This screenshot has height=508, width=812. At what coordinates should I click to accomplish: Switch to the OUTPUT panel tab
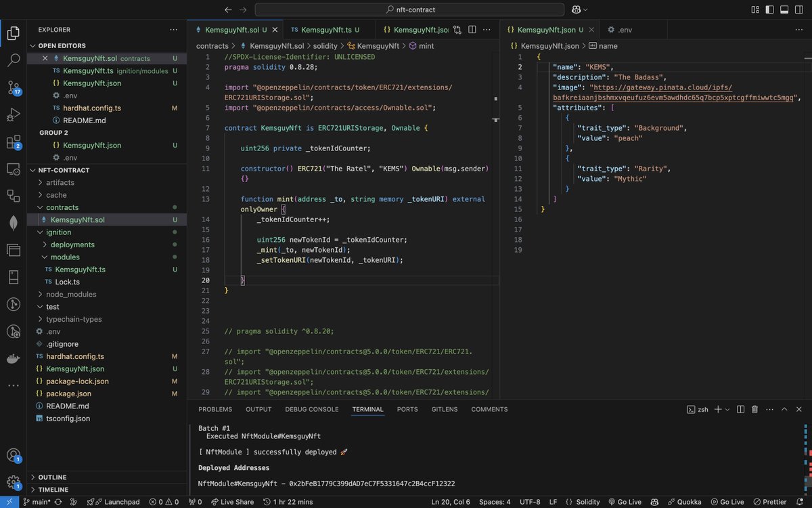(x=258, y=409)
